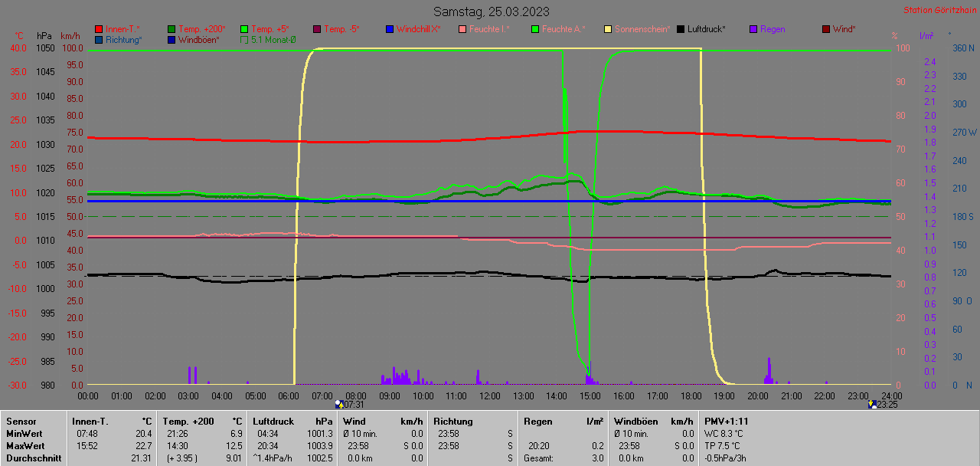Click the Innen-T. legend label
This screenshot has height=466, width=980.
click(122, 29)
